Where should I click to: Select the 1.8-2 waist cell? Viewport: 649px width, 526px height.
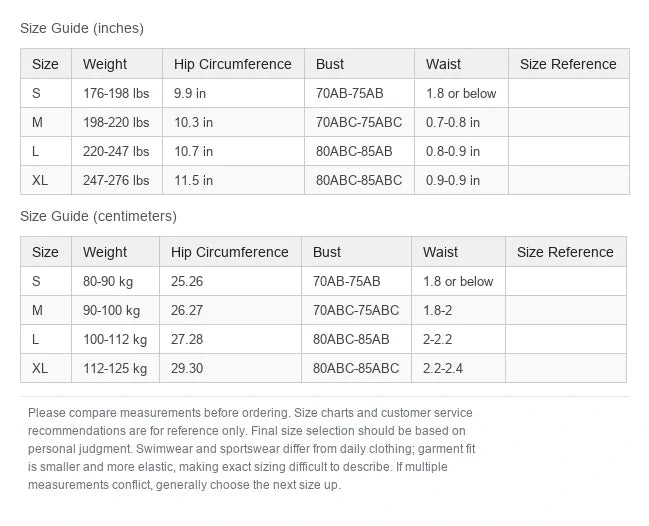(x=458, y=310)
